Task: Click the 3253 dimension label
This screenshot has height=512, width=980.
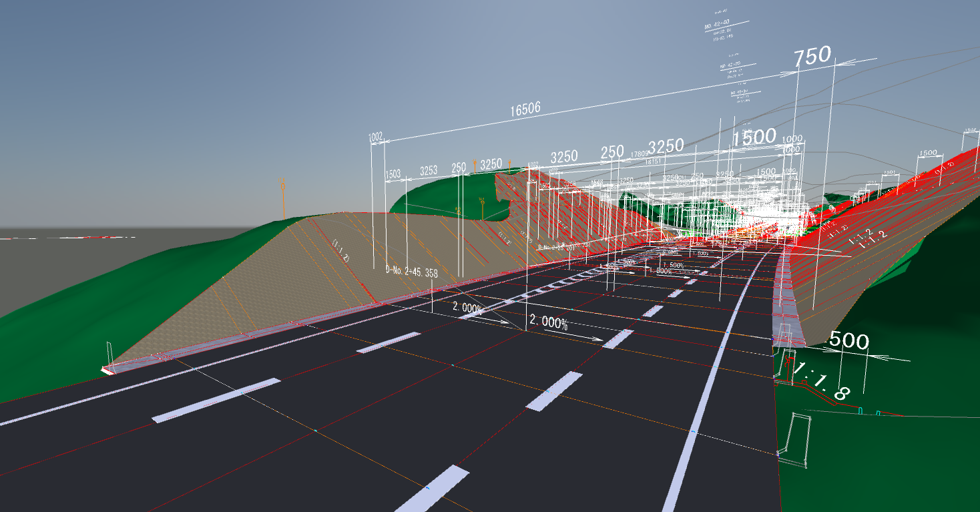Action: (x=428, y=171)
